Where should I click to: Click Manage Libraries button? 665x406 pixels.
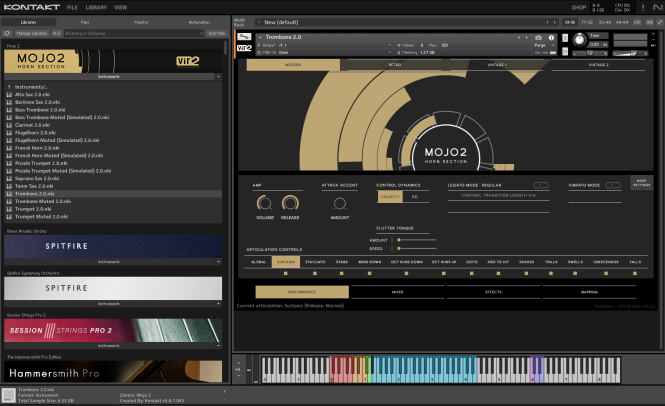(32, 33)
